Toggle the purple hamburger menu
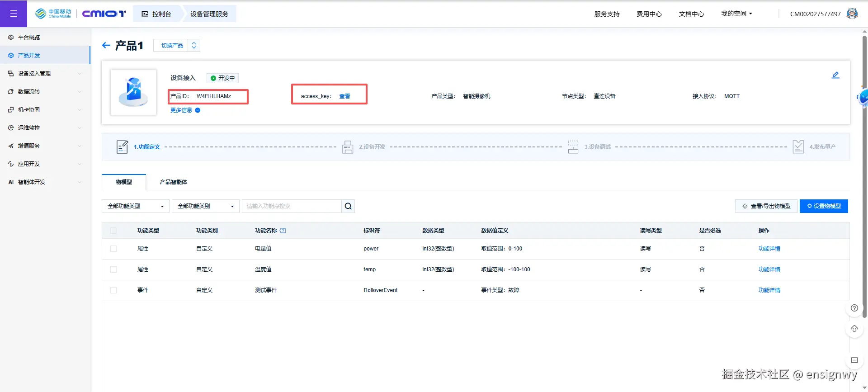868x392 pixels. (x=14, y=14)
